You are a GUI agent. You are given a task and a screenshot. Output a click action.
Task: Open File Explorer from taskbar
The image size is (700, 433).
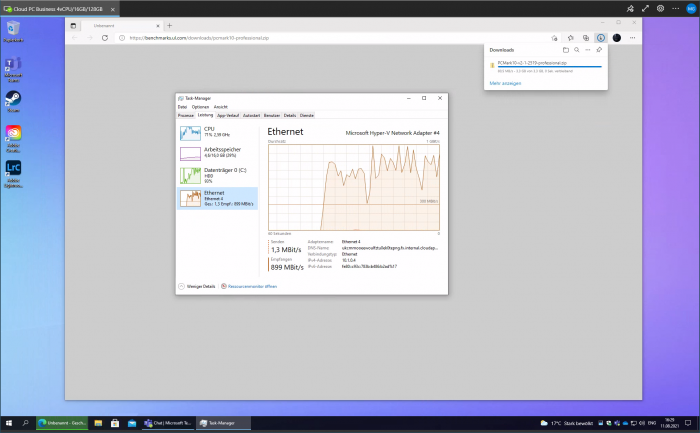point(98,423)
